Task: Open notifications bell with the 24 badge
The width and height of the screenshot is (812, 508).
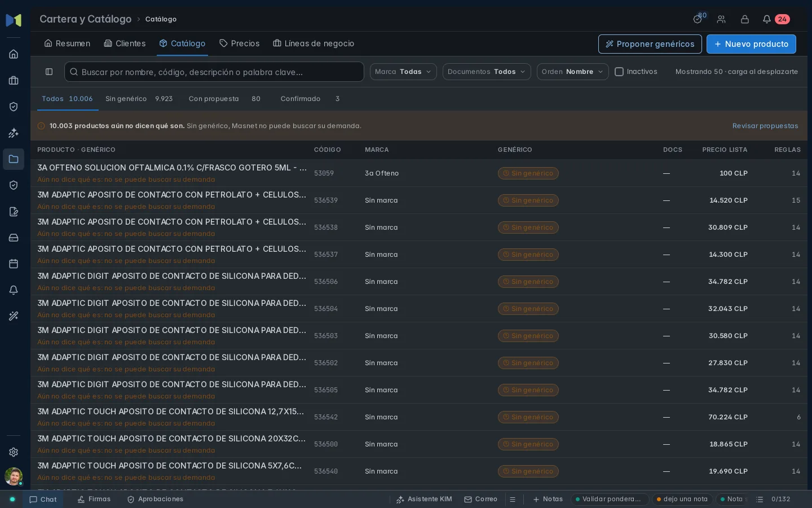Action: [x=775, y=19]
